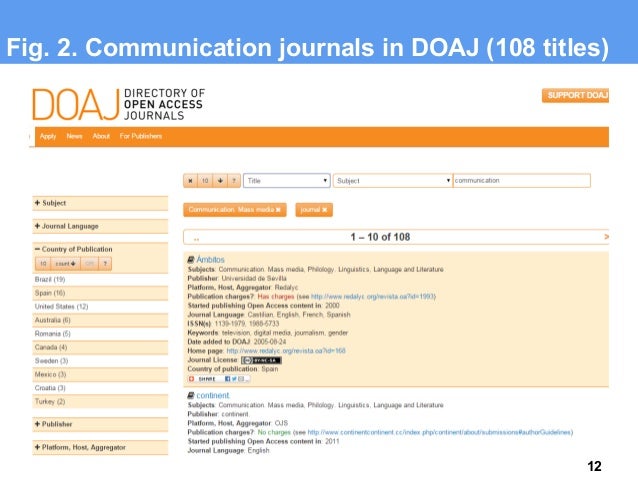Open the About menu item
Screen dimensions: 638x479
(101, 136)
